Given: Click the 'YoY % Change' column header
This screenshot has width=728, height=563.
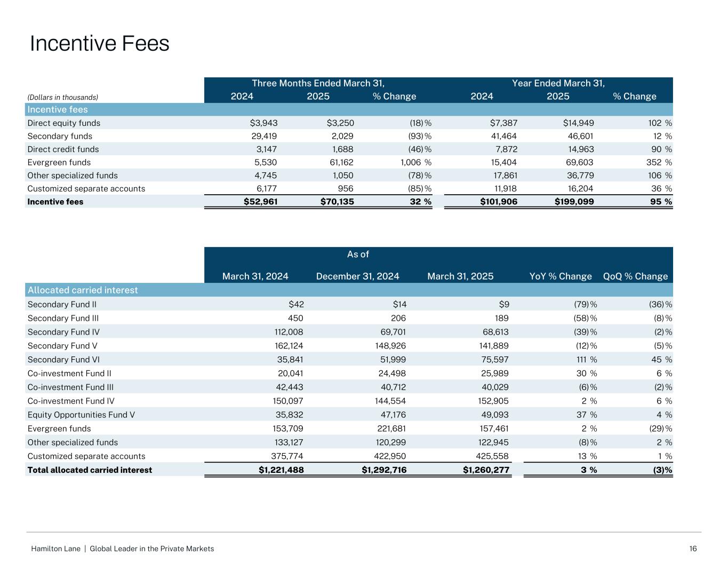Looking at the screenshot, I should tap(560, 276).
